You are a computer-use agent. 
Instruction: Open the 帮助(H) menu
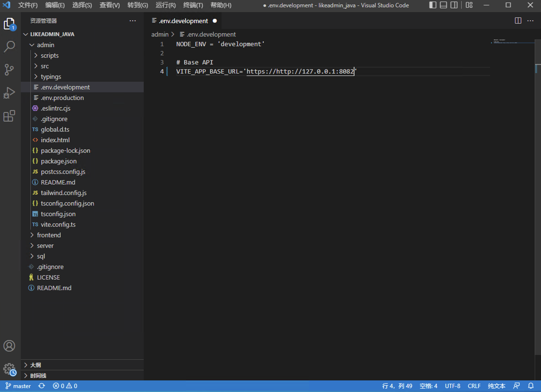pos(221,5)
